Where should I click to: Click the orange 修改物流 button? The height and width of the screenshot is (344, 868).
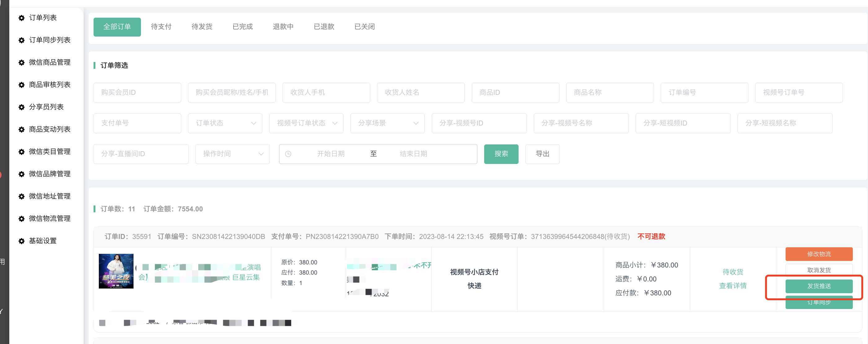click(818, 254)
